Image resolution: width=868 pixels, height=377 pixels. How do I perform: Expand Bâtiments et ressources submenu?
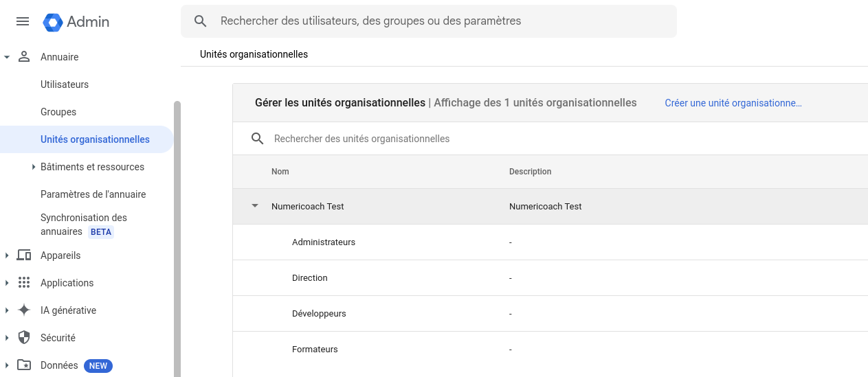[34, 167]
